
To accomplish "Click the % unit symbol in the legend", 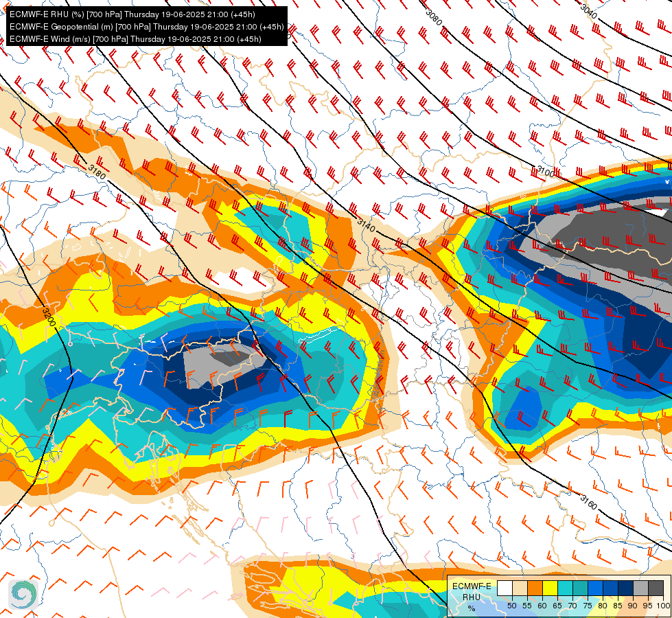I will (472, 608).
